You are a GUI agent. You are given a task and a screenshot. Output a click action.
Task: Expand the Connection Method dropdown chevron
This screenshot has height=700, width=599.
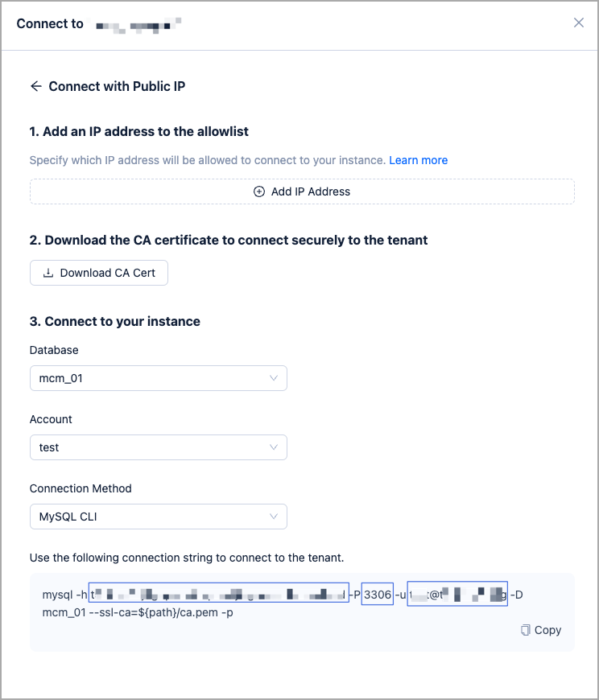274,517
